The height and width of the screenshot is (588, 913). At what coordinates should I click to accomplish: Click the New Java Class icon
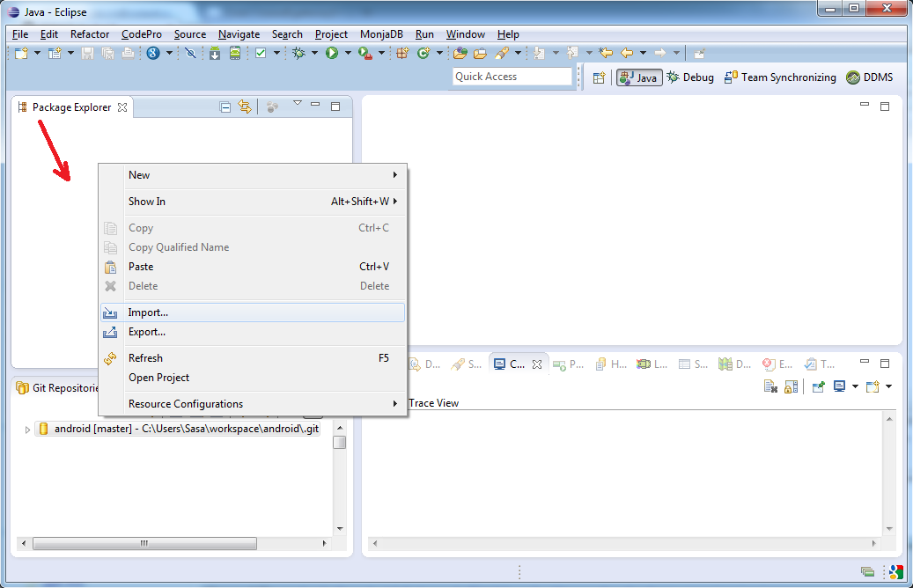point(423,54)
